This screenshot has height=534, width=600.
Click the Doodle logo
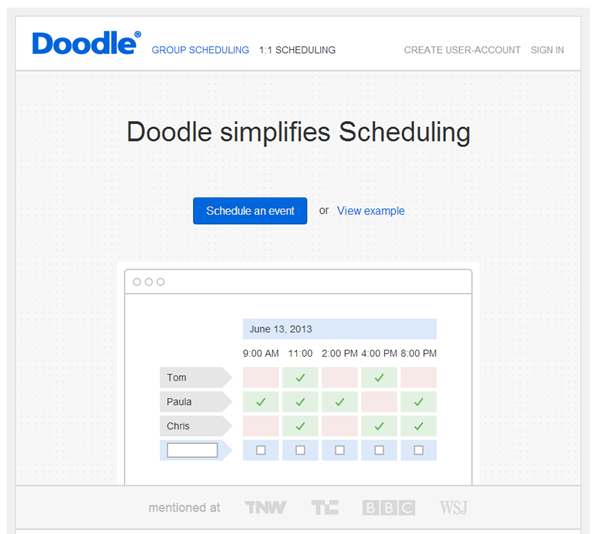click(x=86, y=43)
